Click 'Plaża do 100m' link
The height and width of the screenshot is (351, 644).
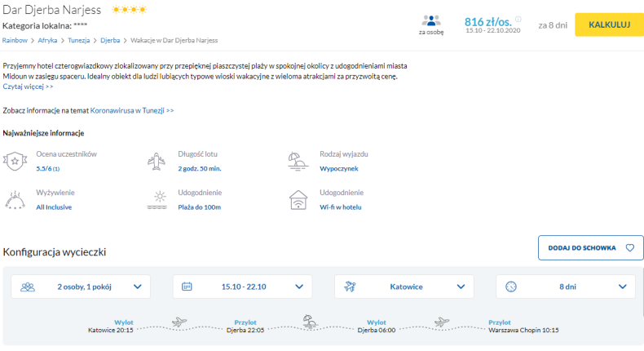[x=199, y=207]
